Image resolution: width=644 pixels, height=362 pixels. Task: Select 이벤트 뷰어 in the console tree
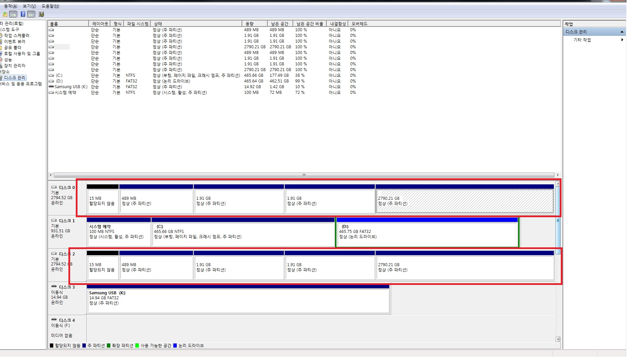click(x=14, y=42)
